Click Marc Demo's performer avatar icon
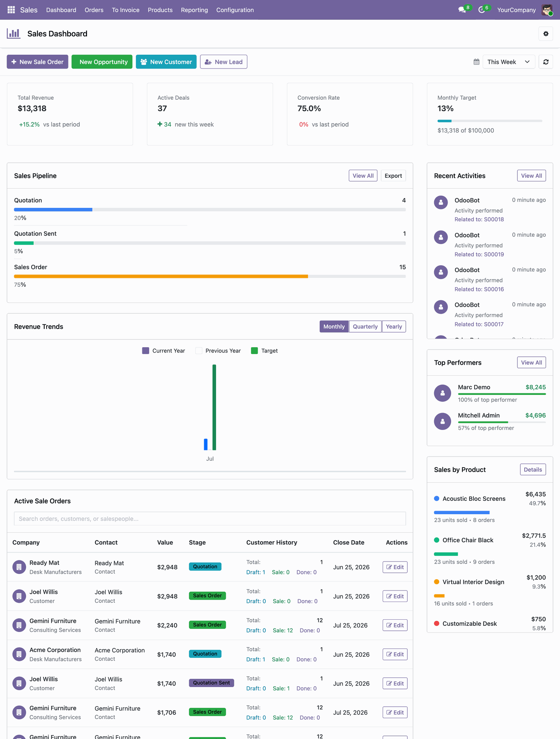This screenshot has width=560, height=739. click(442, 393)
